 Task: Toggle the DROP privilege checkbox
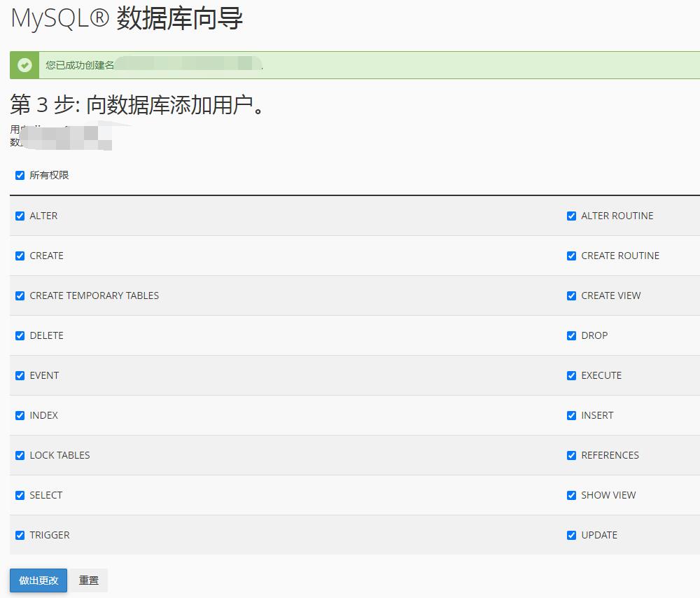(x=571, y=335)
